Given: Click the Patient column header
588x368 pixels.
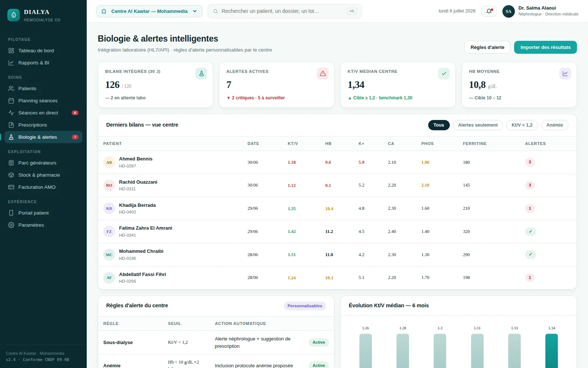Looking at the screenshot, I should click(x=112, y=144).
